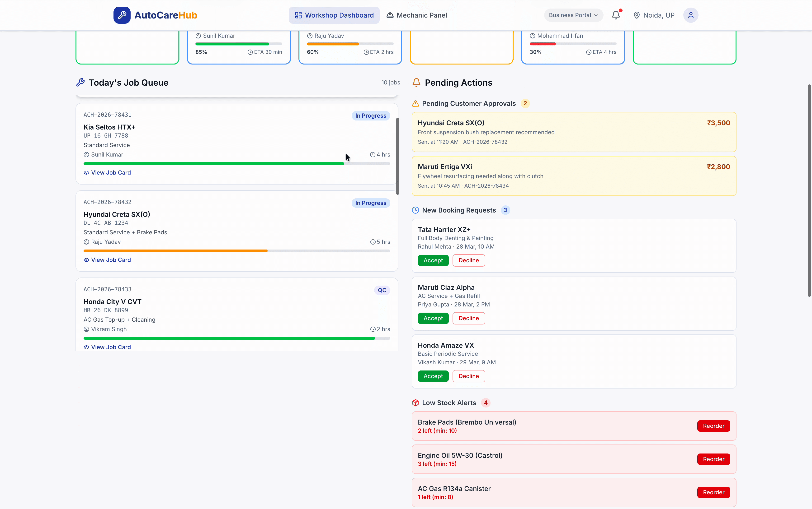812x509 pixels.
Task: Open View Job Card for Hyundai Creta SX(O)
Action: (107, 259)
